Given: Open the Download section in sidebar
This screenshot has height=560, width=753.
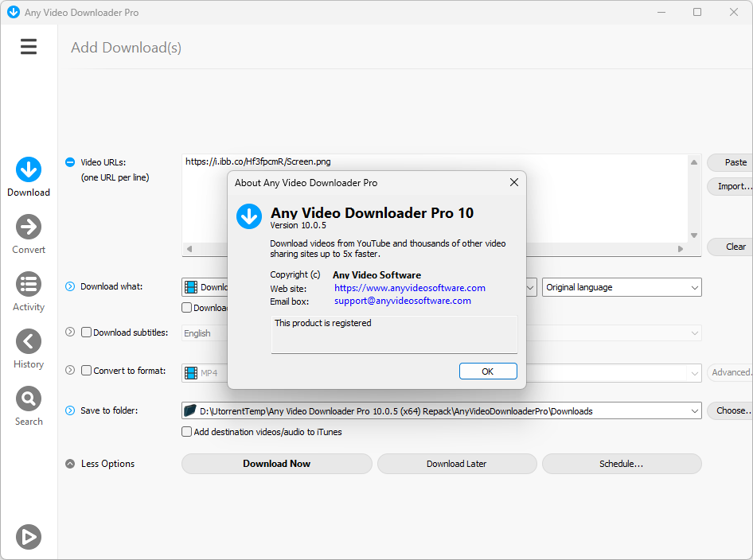Looking at the screenshot, I should [x=29, y=177].
